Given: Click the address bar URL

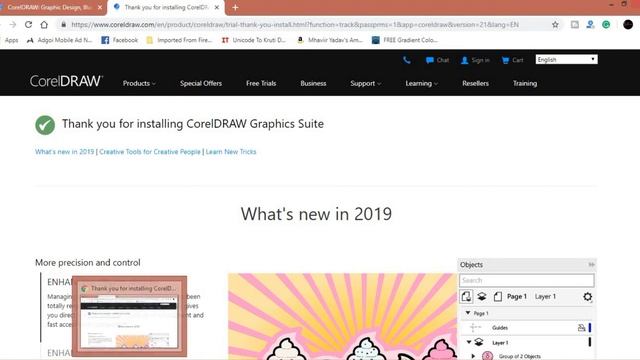Looking at the screenshot, I should click(x=295, y=24).
